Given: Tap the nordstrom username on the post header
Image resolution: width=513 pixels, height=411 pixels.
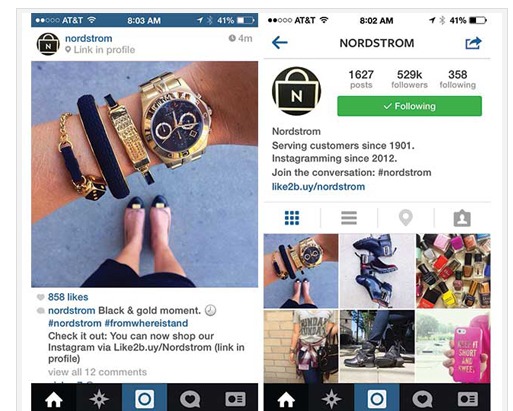Looking at the screenshot, I should [x=89, y=38].
